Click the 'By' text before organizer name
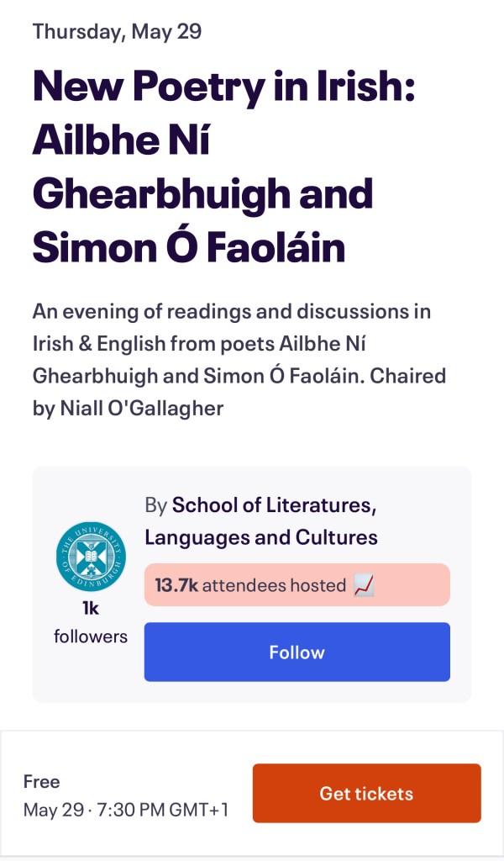Image resolution: width=504 pixels, height=861 pixels. [x=155, y=505]
